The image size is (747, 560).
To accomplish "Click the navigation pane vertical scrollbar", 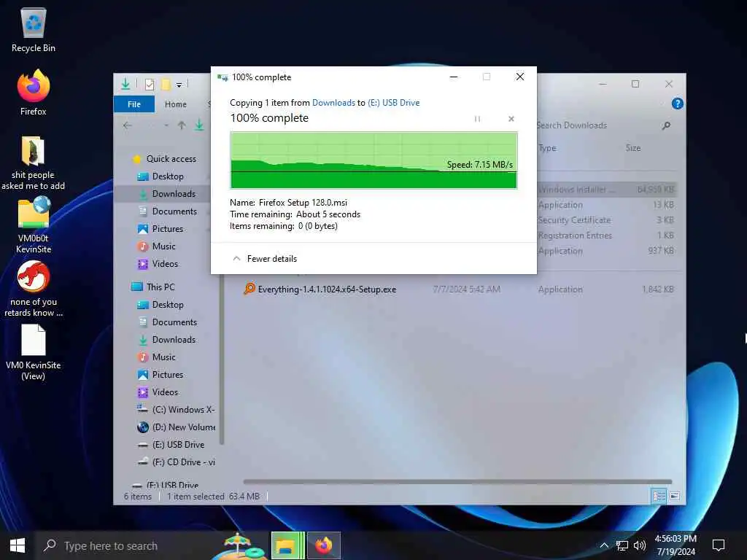I will 222,359.
